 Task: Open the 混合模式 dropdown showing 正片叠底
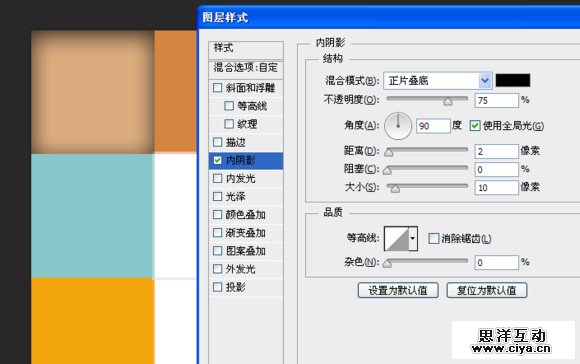tap(438, 81)
